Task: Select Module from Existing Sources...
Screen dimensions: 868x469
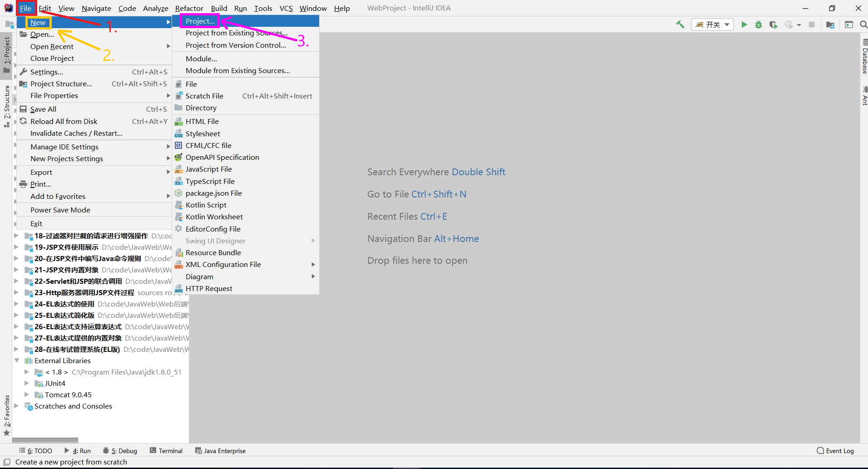Action: [246, 70]
